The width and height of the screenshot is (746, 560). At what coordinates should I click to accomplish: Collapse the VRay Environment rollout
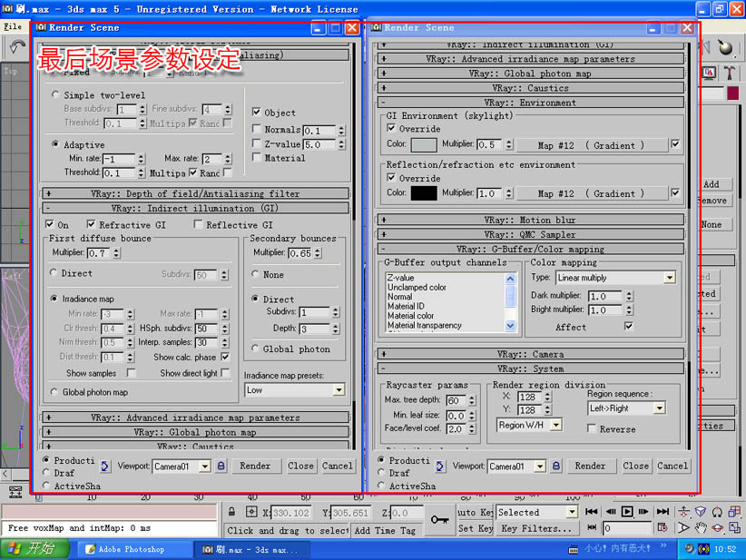click(x=531, y=103)
